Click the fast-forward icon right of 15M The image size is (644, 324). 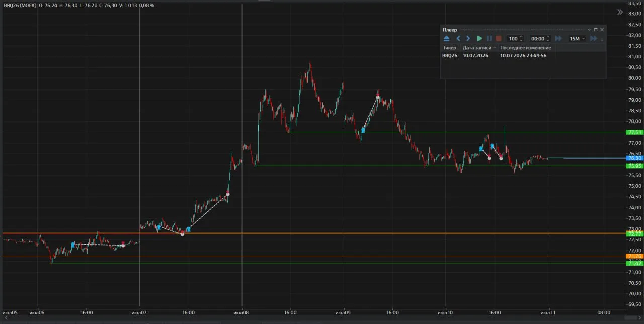coord(594,38)
